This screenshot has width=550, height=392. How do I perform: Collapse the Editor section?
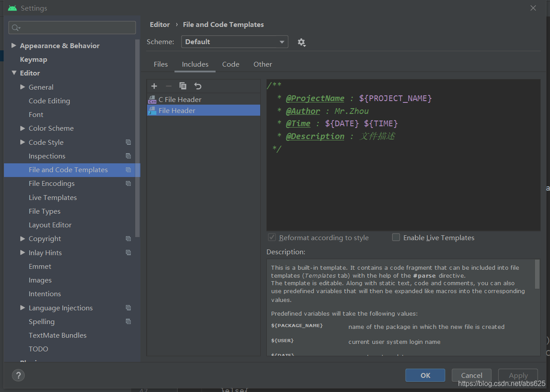pos(13,73)
